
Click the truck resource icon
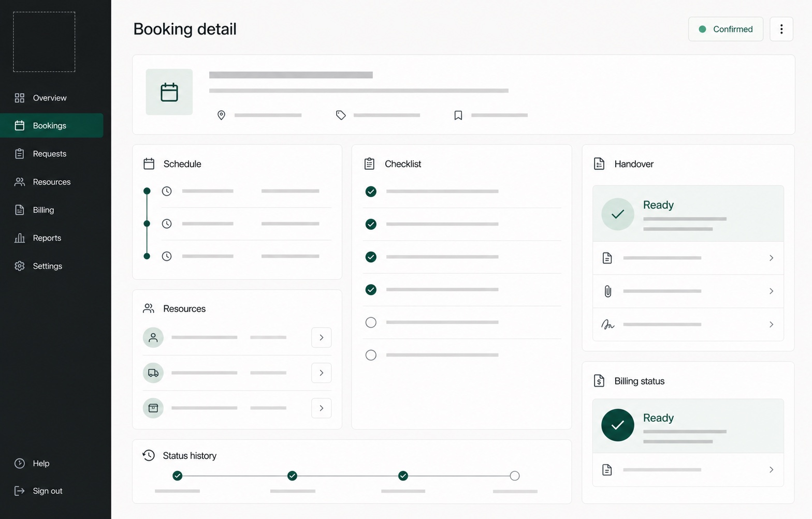pos(153,373)
